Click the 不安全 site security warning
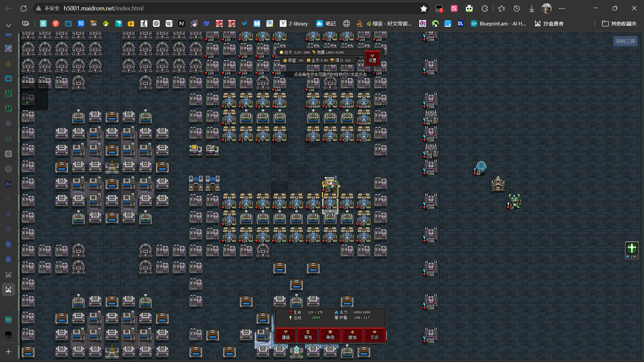The width and height of the screenshot is (644, 362). [x=48, y=8]
